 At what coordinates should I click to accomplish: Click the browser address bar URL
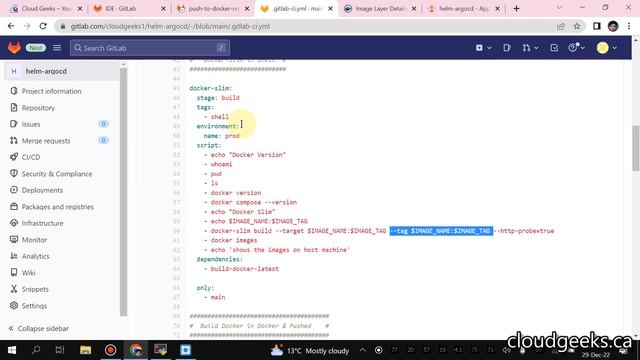point(170,26)
